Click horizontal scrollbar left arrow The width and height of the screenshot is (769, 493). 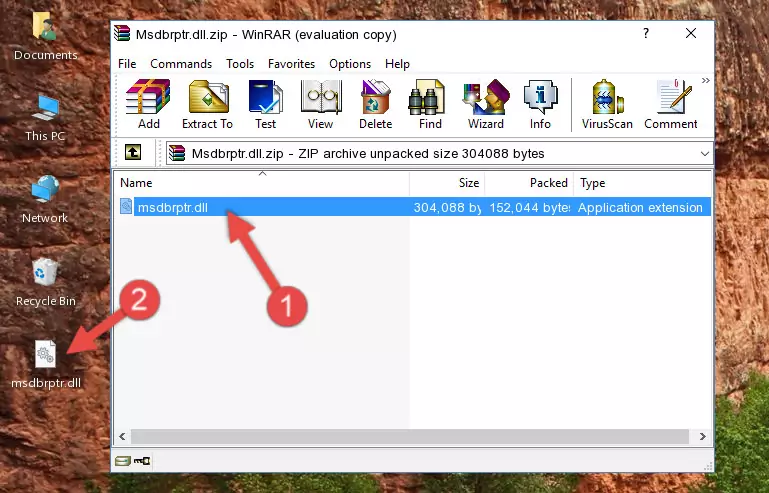click(x=122, y=436)
